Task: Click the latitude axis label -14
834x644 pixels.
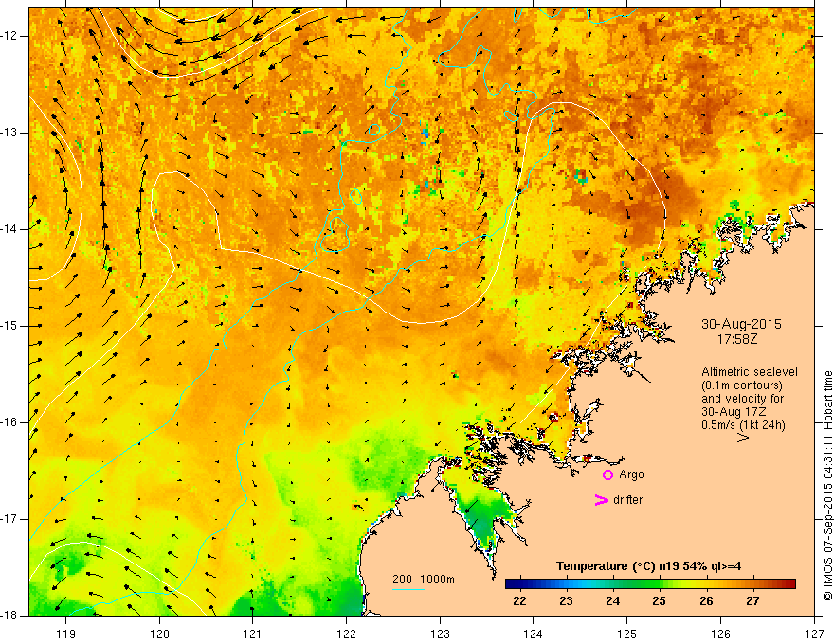Action: click(x=10, y=229)
